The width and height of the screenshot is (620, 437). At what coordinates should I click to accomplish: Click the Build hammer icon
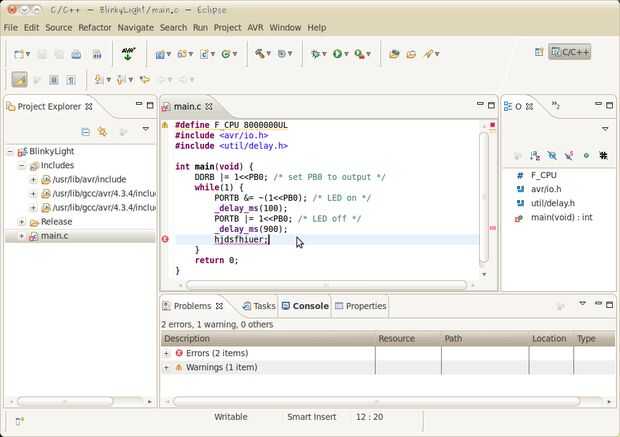pos(260,53)
